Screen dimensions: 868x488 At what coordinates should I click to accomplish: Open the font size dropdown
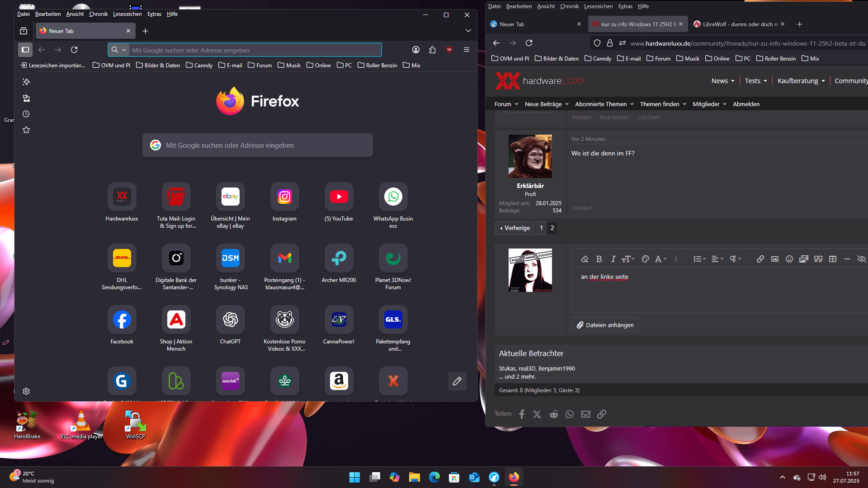[x=627, y=259]
